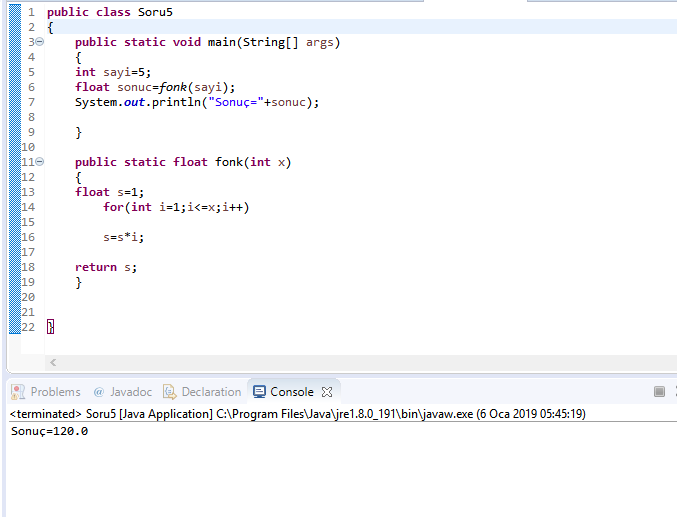Click the for loop header on line 14
Screen dimensions: 677x517
[176, 207]
